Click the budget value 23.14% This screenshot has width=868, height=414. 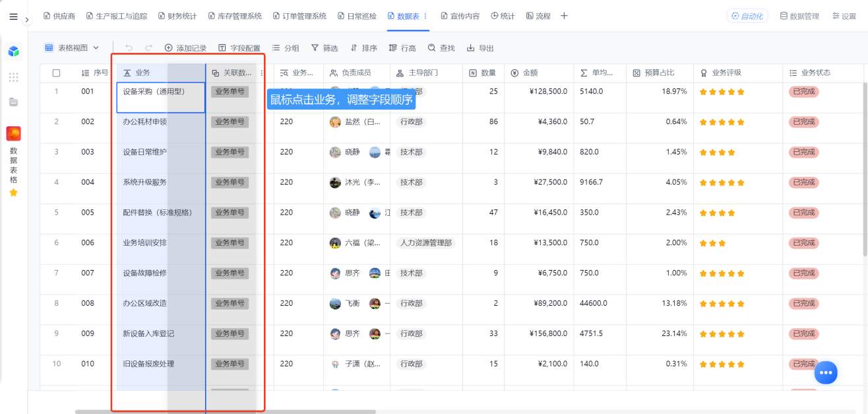(x=675, y=333)
